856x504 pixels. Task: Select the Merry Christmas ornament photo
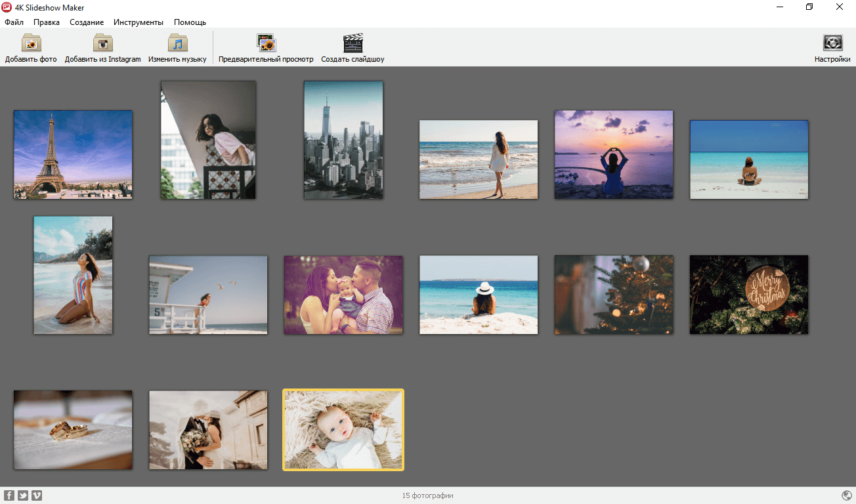(749, 295)
